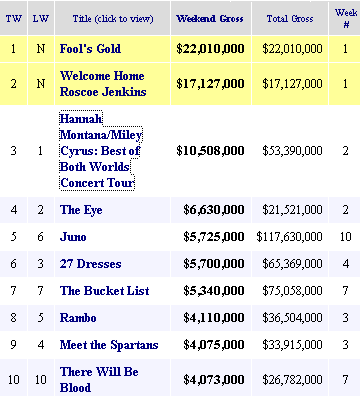Open The Bucket List link

click(x=104, y=291)
